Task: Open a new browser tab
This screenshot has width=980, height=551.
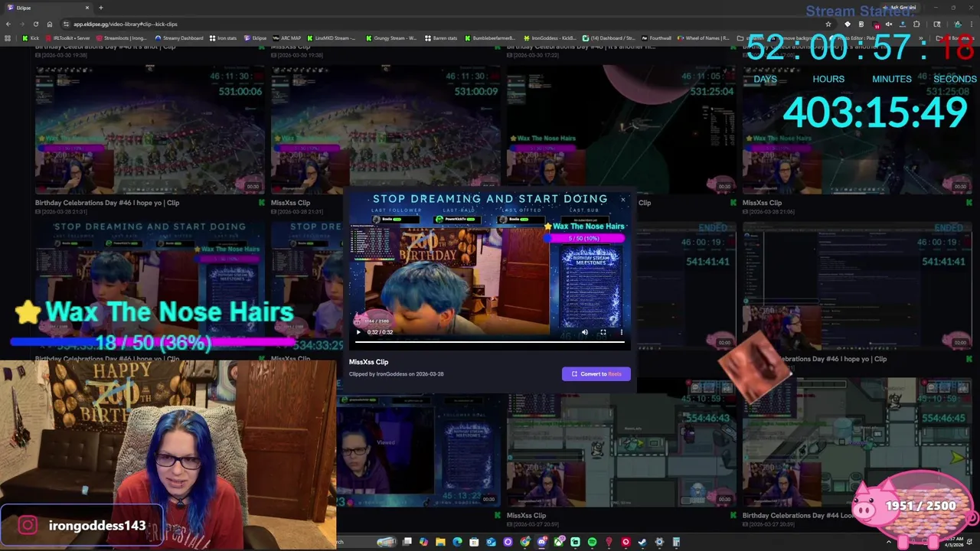Action: click(100, 8)
